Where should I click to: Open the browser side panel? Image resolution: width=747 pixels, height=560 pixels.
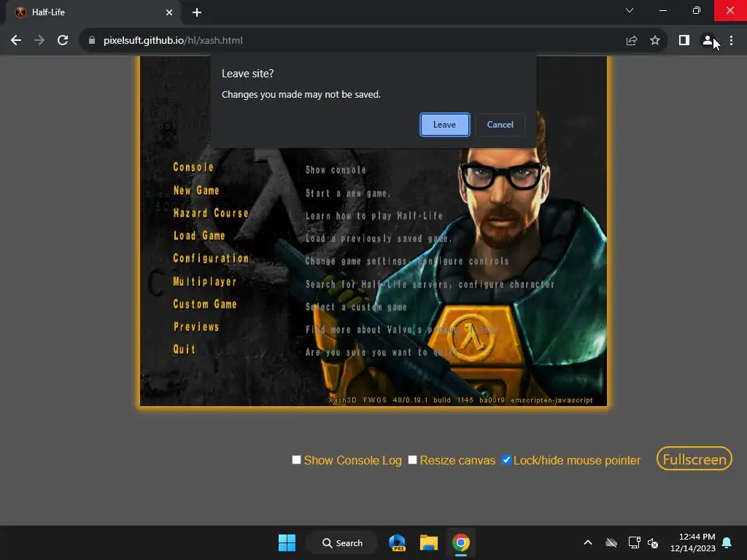click(684, 41)
